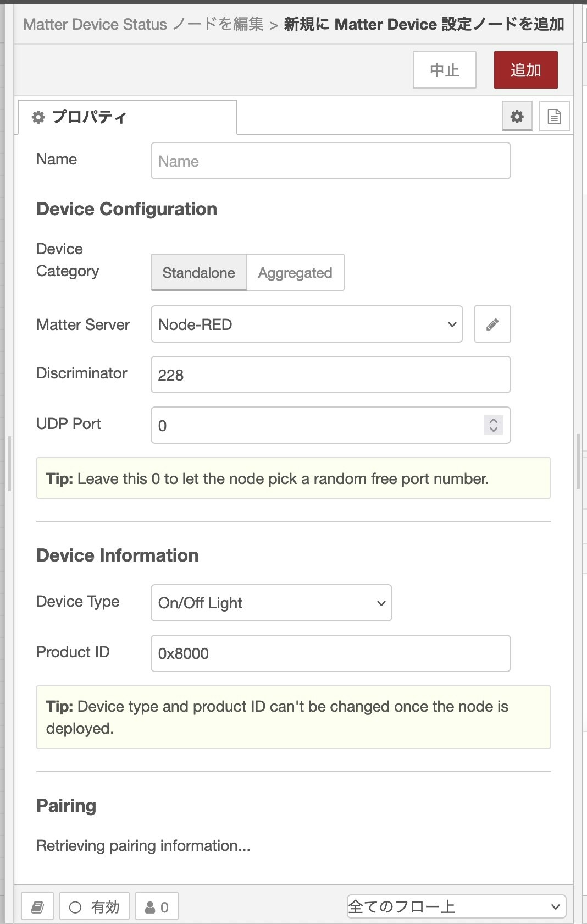Open node settings gear icon
The height and width of the screenshot is (924, 587).
pos(517,116)
